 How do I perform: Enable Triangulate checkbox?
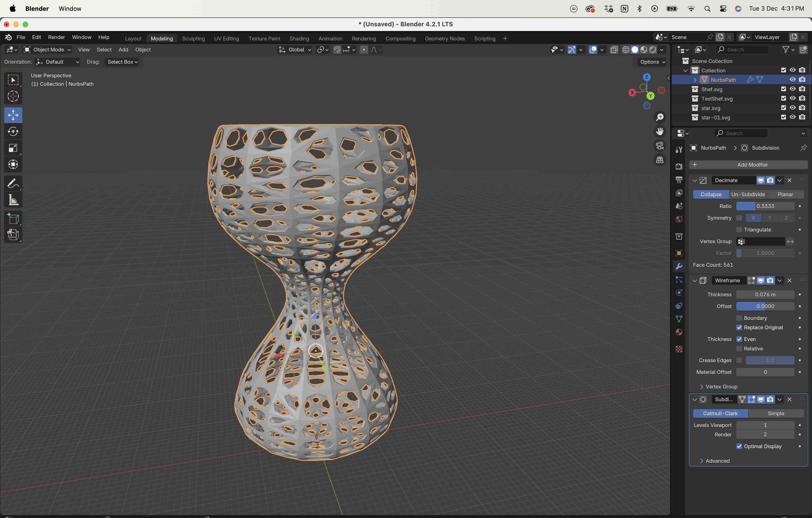[x=739, y=230]
